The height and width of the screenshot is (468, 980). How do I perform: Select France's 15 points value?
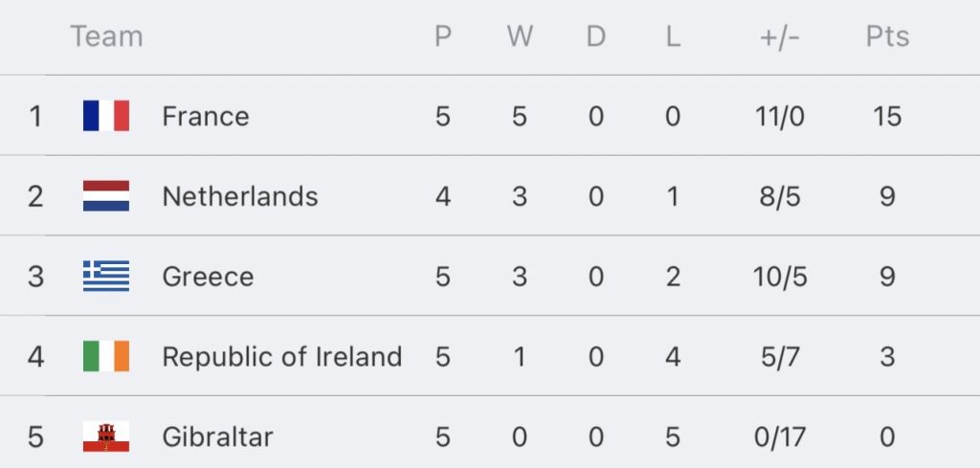click(x=887, y=116)
